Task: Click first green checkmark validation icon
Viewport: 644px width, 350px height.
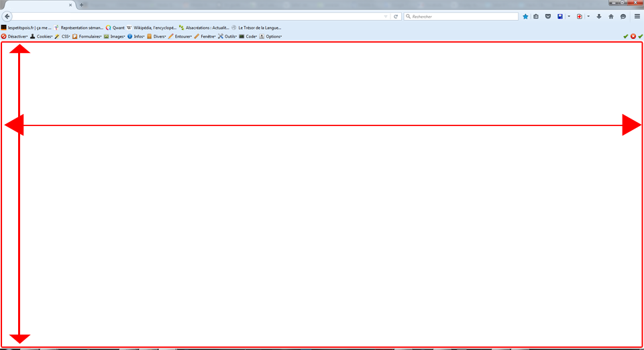Action: click(625, 36)
